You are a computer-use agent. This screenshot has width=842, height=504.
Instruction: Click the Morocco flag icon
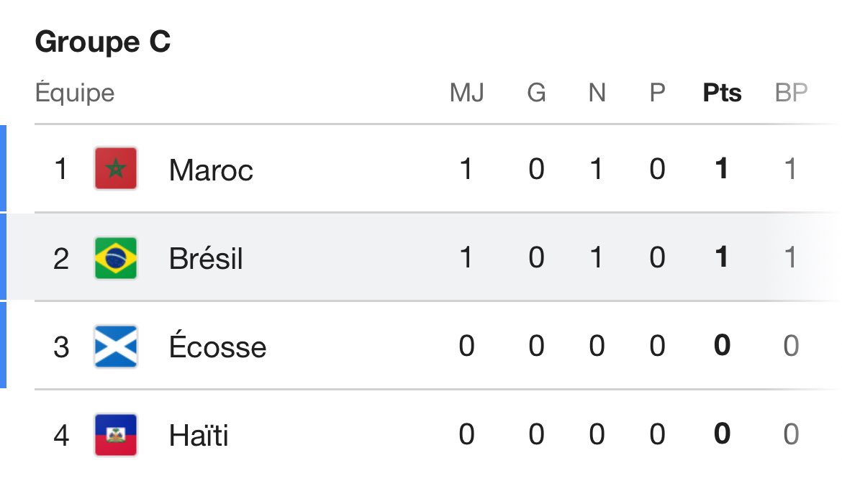116,168
